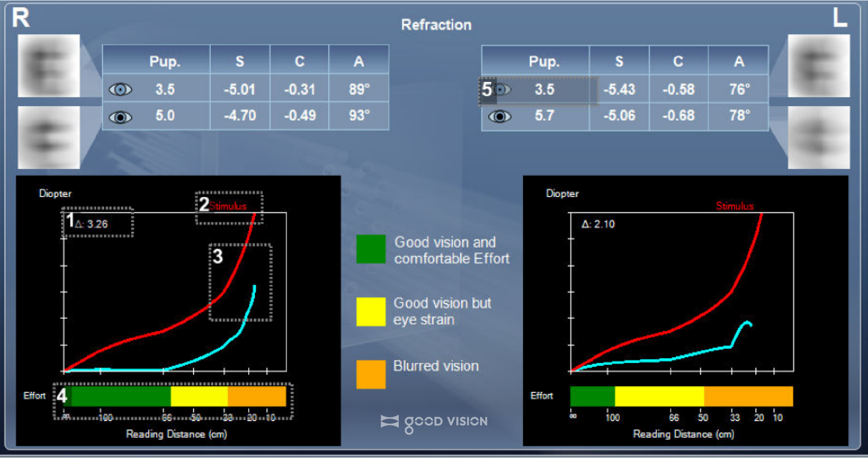Image resolution: width=868 pixels, height=458 pixels.
Task: Click the left eye Stimulus label
Action: click(x=735, y=206)
